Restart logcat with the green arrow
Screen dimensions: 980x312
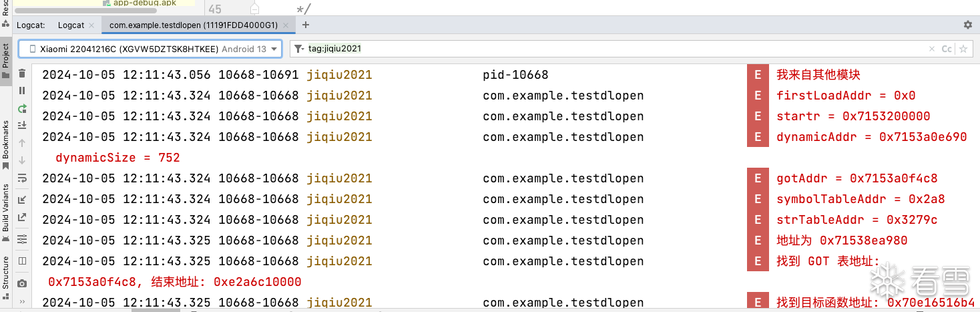click(22, 108)
